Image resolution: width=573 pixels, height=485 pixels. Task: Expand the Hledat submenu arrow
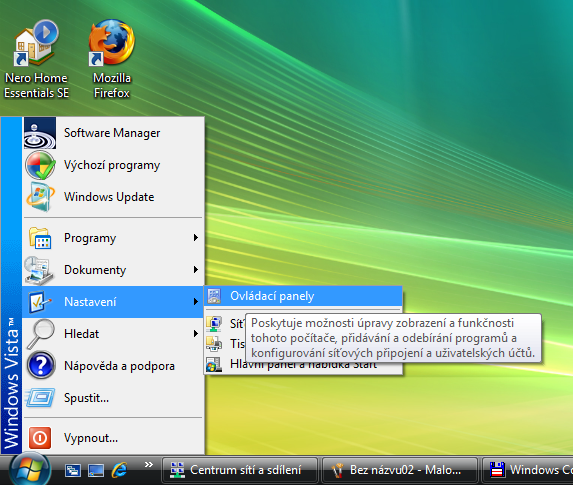(196, 334)
